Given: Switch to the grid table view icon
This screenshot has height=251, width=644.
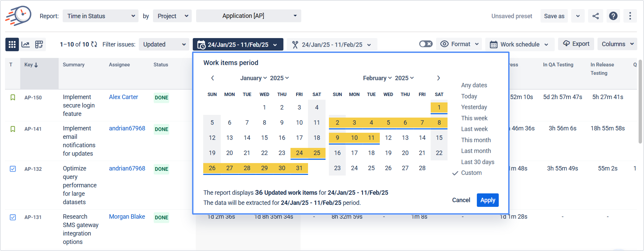Looking at the screenshot, I should tap(12, 44).
